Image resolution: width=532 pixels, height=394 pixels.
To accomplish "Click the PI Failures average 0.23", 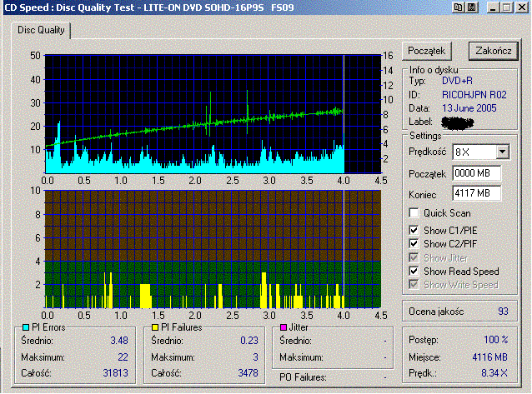I will pos(249,341).
